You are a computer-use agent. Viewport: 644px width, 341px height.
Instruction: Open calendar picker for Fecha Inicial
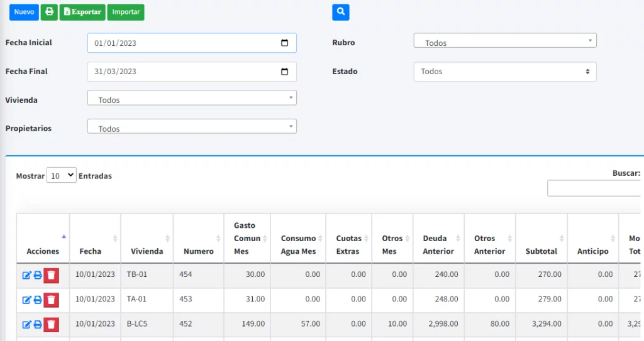284,43
